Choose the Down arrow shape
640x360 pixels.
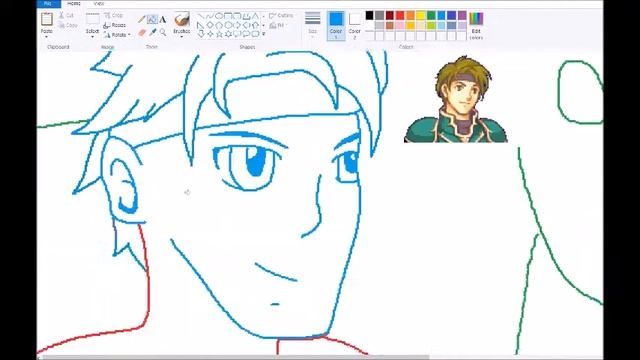200,34
